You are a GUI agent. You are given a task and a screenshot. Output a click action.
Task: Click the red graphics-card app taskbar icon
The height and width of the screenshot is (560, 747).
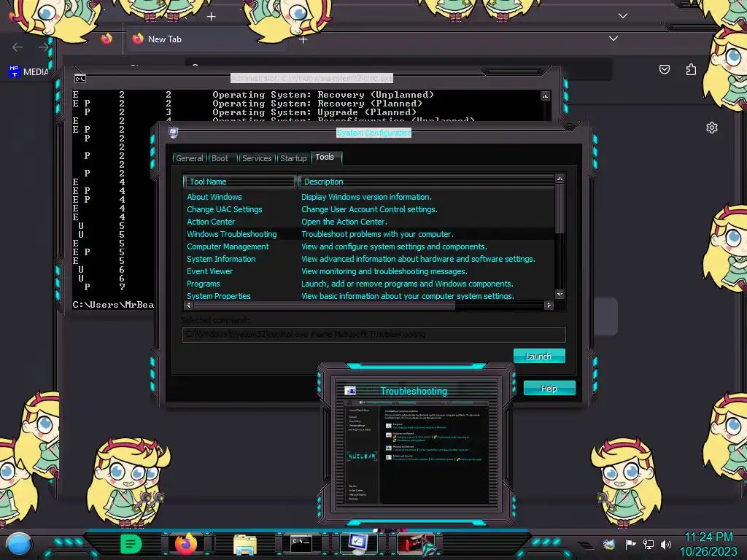pos(415,544)
